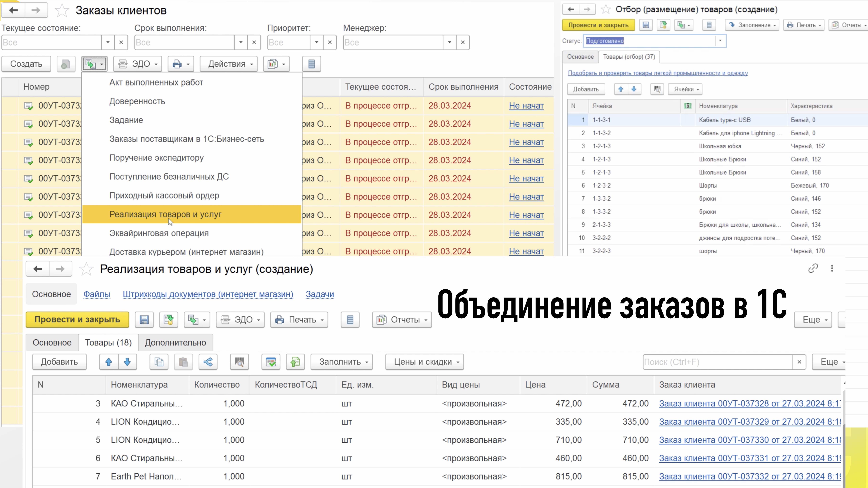Click barcode icon in Отбор товаров toolbar
The image size is (868, 488).
657,89
